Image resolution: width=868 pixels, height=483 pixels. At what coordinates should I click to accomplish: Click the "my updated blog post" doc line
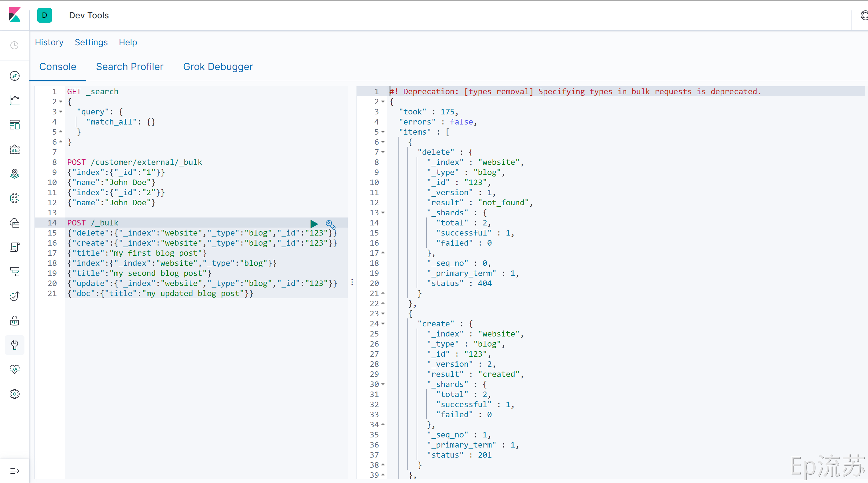pyautogui.click(x=160, y=293)
